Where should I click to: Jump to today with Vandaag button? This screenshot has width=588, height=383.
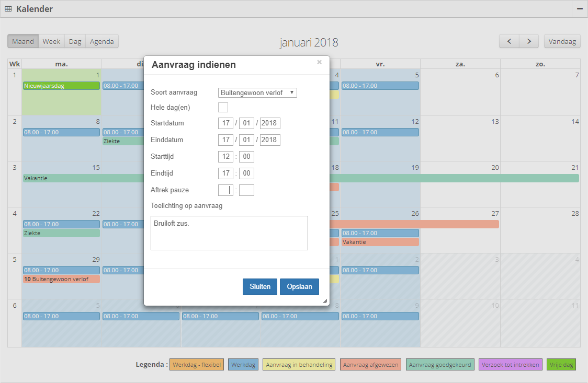tap(562, 41)
